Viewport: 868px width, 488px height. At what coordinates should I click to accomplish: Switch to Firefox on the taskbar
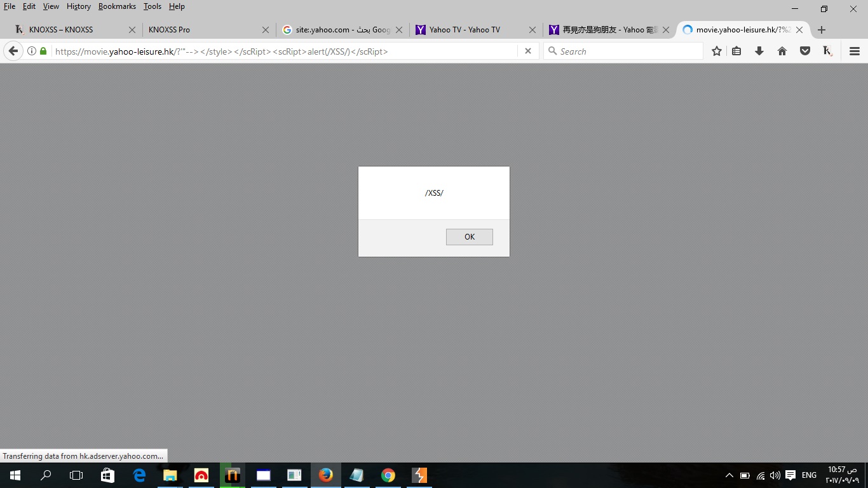point(326,475)
